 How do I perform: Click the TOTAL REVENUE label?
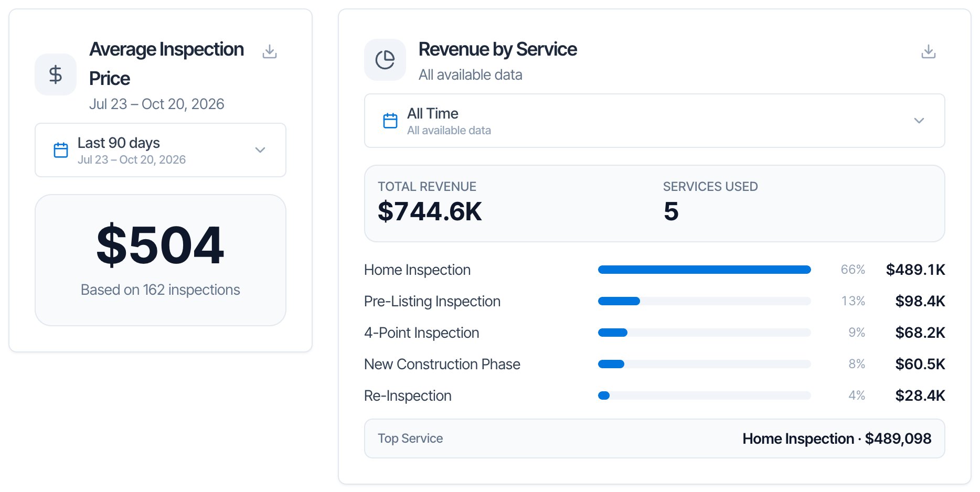click(427, 187)
